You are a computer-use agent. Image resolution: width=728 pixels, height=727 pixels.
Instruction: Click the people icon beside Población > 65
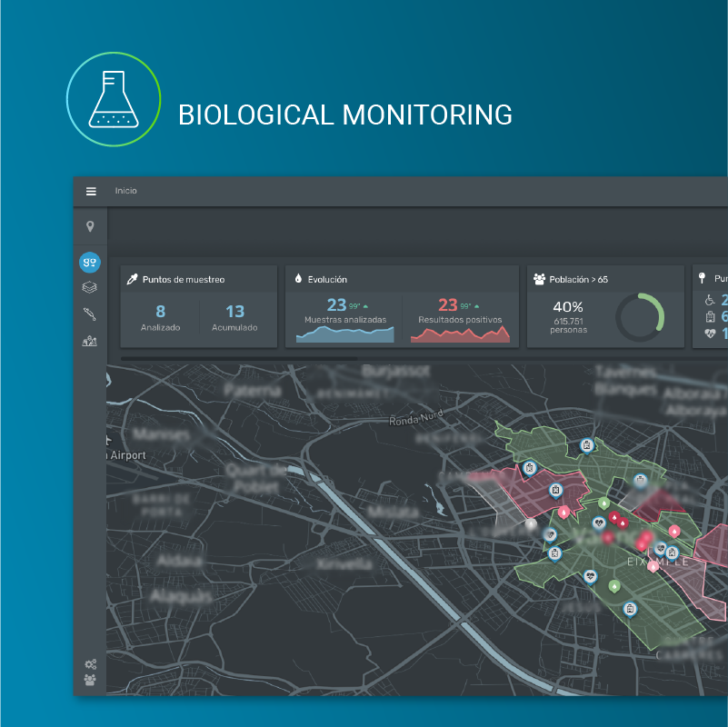coord(540,279)
